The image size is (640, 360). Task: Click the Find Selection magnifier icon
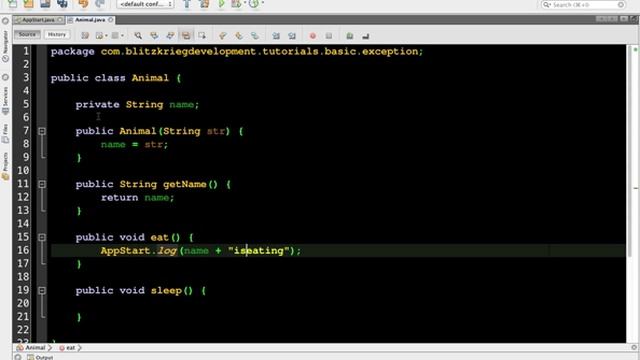click(138, 36)
